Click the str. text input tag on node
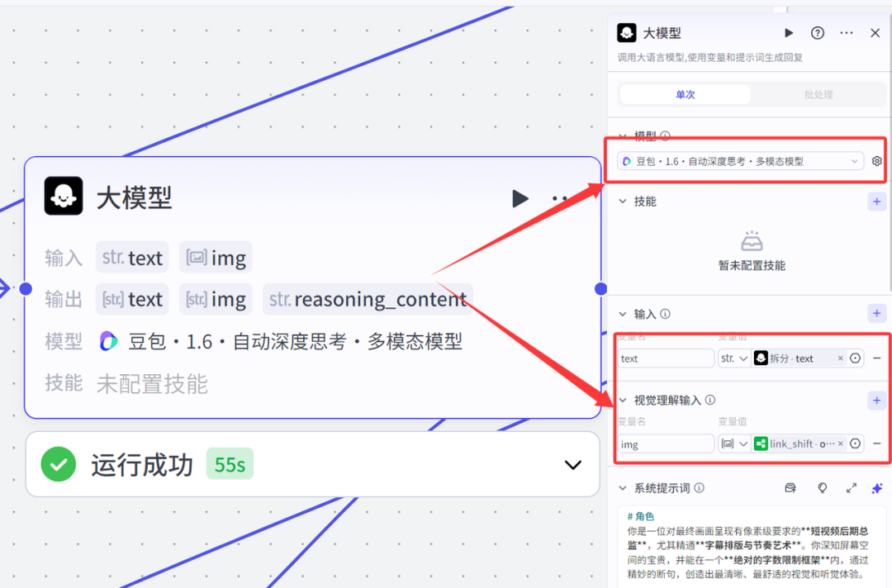The image size is (892, 588). coord(132,258)
